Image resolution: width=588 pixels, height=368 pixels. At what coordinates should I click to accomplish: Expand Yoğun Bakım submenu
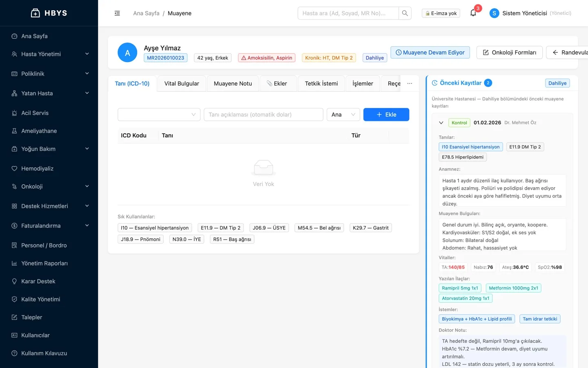point(49,149)
